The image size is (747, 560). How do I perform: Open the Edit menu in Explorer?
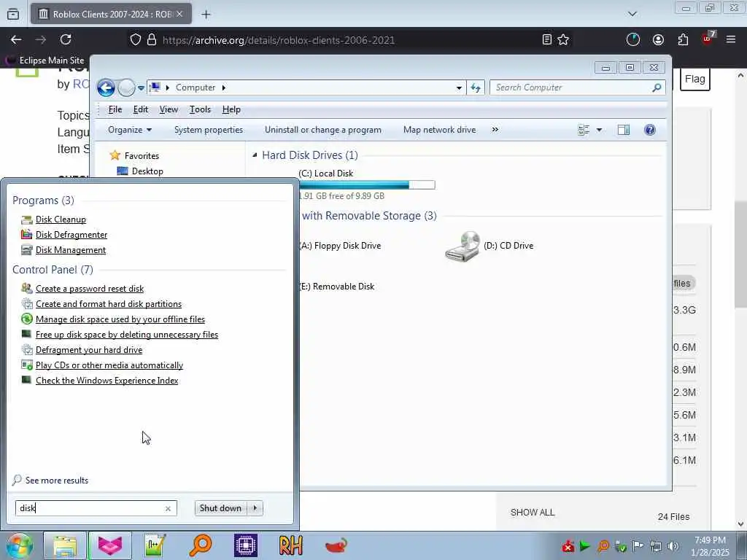141,109
